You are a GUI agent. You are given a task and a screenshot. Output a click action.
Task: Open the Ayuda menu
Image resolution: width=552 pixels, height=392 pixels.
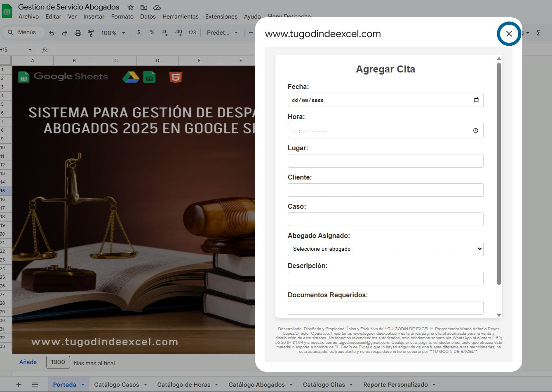(252, 16)
